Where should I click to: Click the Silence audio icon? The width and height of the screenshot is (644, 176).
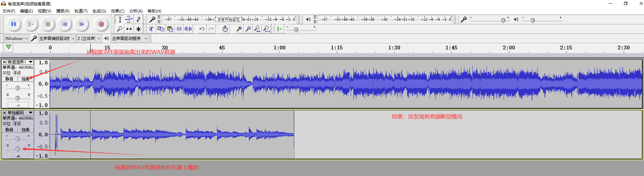click(x=188, y=29)
